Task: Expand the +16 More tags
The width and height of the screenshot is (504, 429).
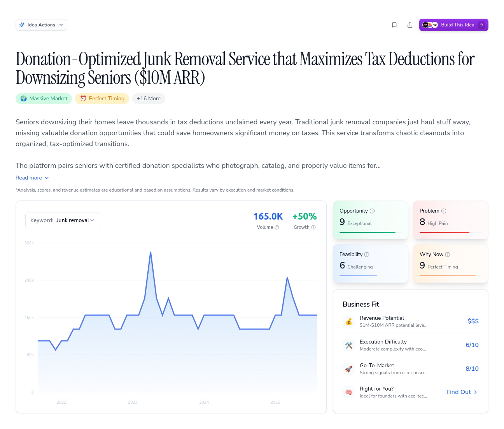Action: [149, 99]
